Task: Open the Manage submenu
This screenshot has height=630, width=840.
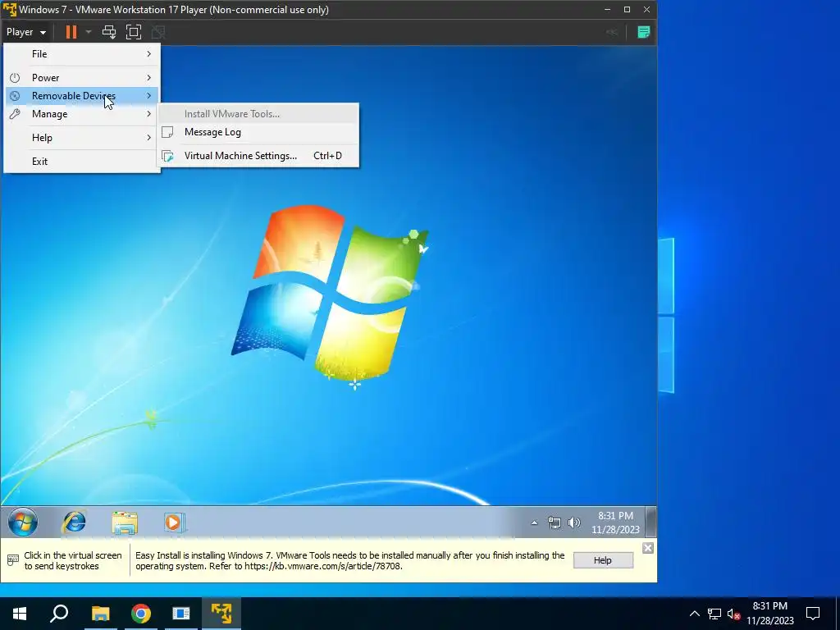Action: click(81, 114)
